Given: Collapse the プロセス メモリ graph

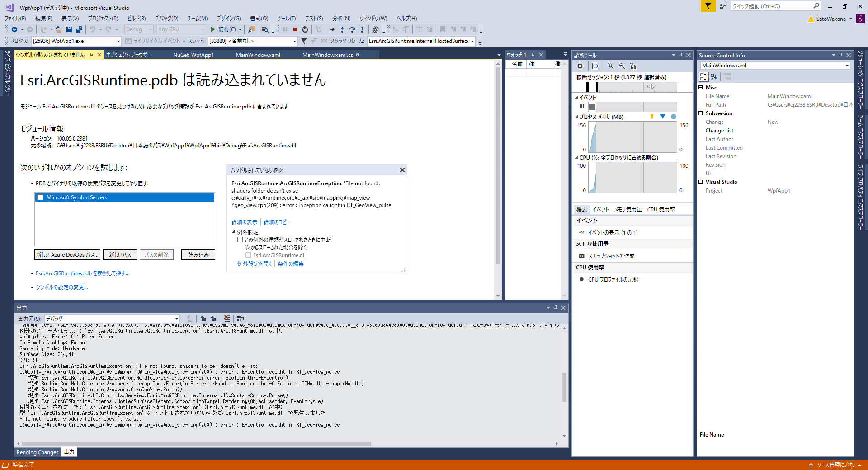Looking at the screenshot, I should [x=576, y=117].
